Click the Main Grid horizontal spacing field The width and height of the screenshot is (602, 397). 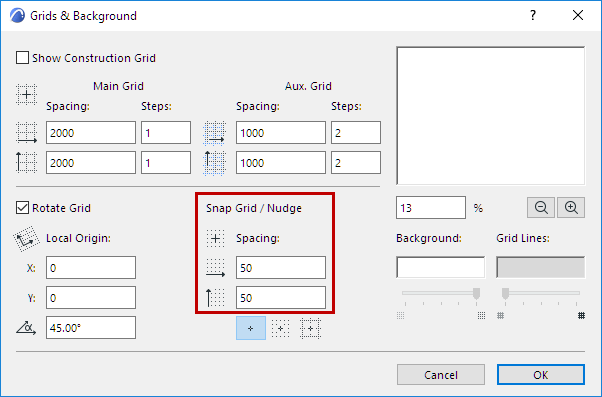[x=91, y=133]
